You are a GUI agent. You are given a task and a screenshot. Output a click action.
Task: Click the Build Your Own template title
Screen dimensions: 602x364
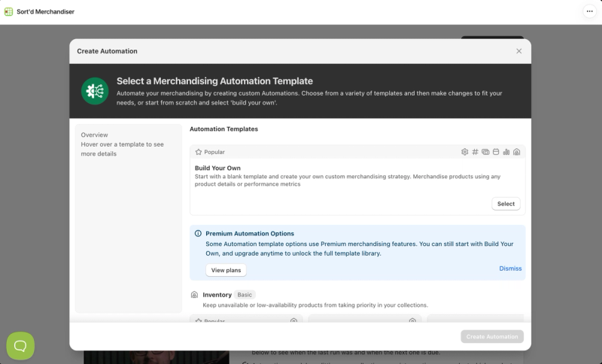[217, 168]
